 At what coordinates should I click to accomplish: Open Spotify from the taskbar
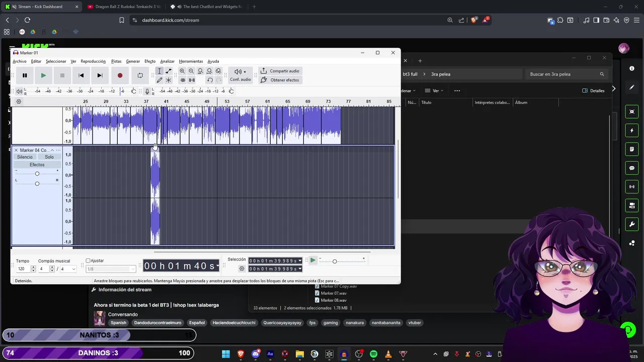[x=373, y=354]
